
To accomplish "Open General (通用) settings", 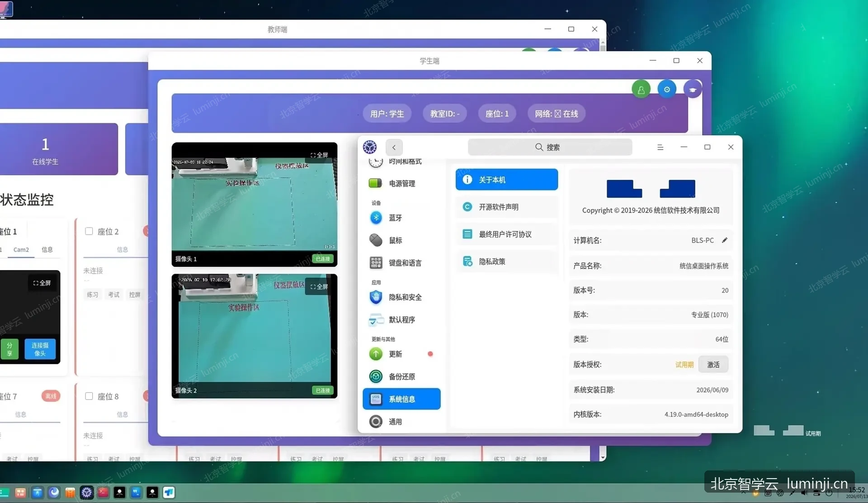I will point(401,422).
